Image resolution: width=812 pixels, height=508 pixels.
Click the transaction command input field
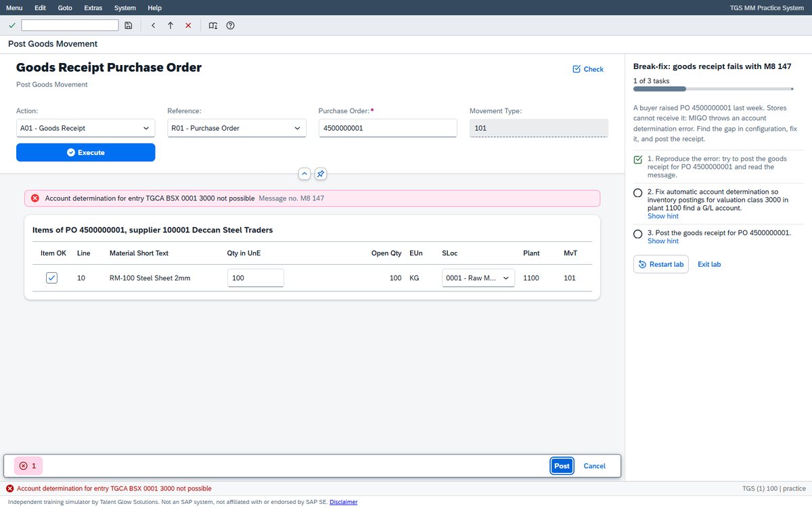pyautogui.click(x=70, y=25)
